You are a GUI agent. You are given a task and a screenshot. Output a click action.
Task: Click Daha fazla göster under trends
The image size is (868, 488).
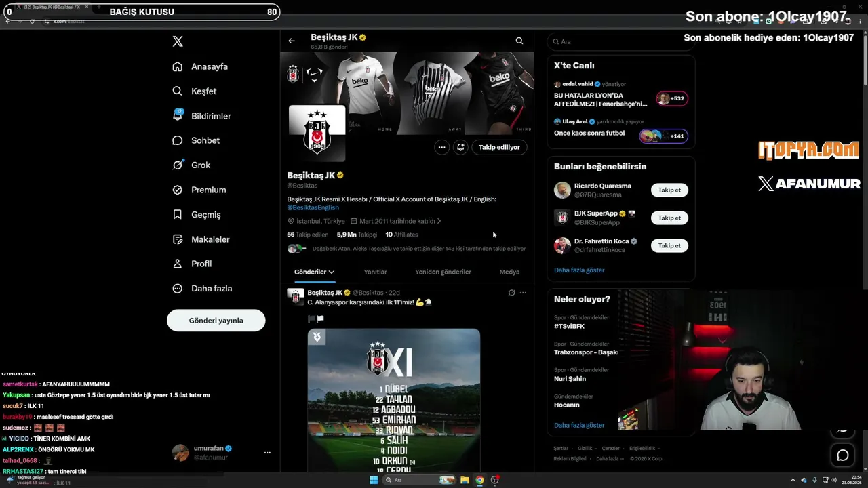point(579,425)
